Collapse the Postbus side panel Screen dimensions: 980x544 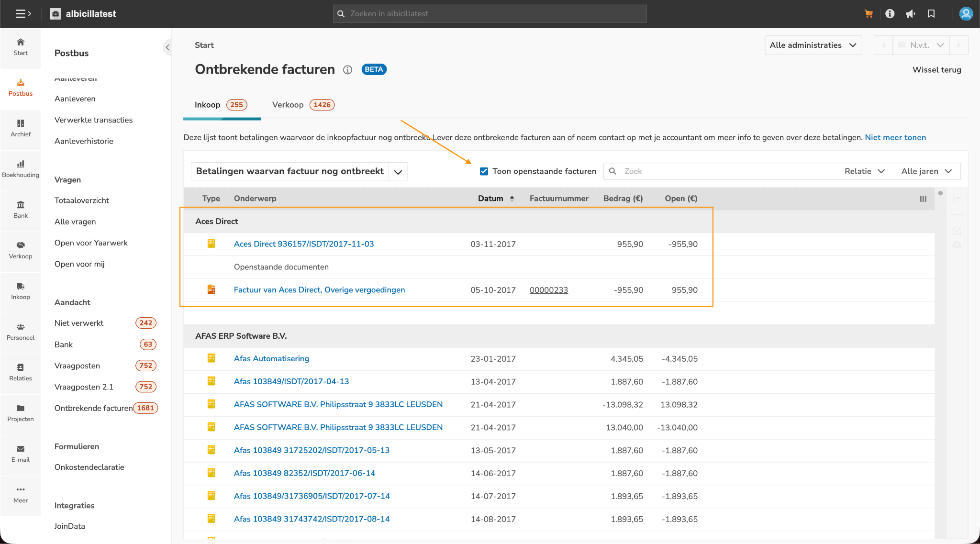167,47
